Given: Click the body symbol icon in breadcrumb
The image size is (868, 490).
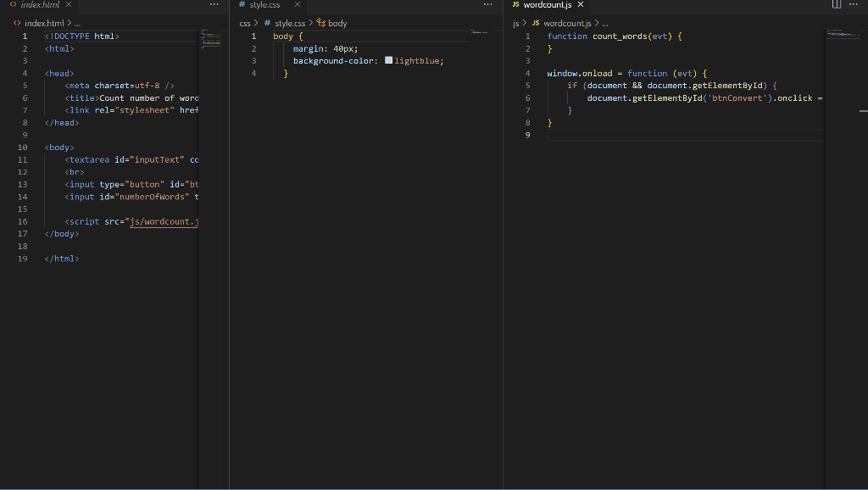Looking at the screenshot, I should (x=321, y=23).
